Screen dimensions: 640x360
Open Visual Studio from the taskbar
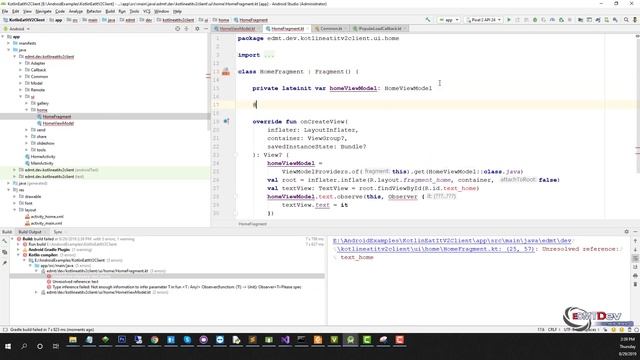285,340
